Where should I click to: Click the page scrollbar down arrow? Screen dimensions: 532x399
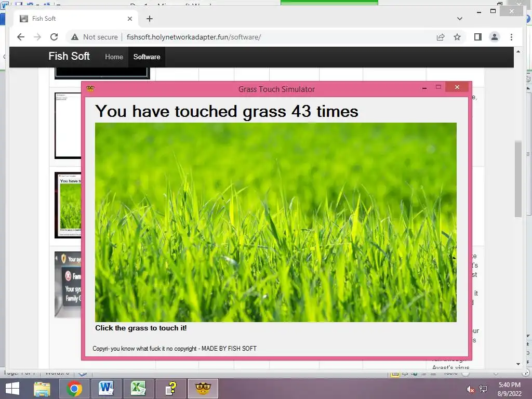point(518,364)
